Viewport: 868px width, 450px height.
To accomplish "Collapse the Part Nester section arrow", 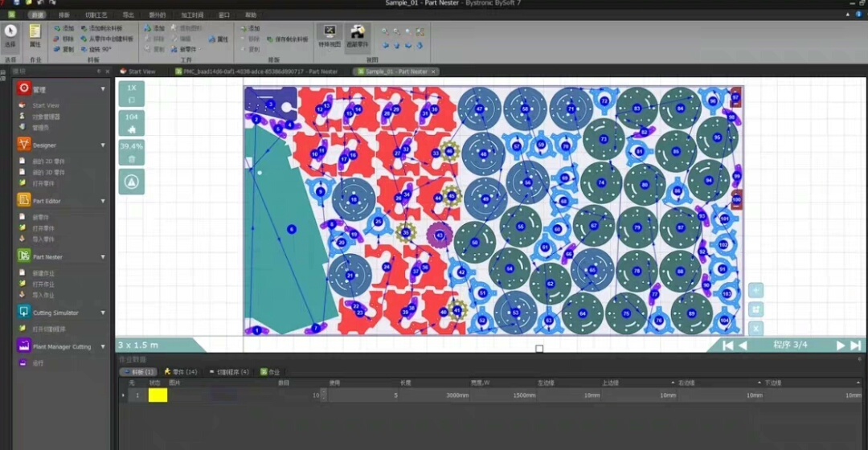I will 103,257.
